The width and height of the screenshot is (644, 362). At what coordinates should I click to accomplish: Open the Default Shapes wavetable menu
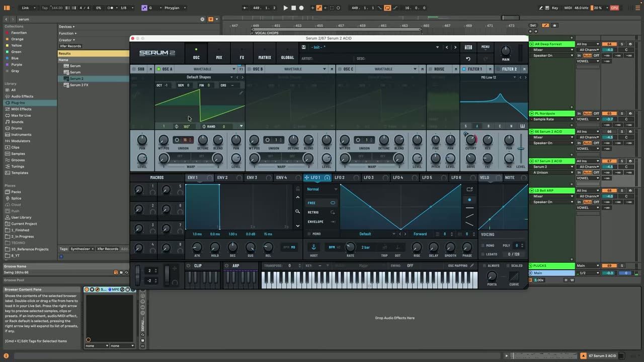199,77
